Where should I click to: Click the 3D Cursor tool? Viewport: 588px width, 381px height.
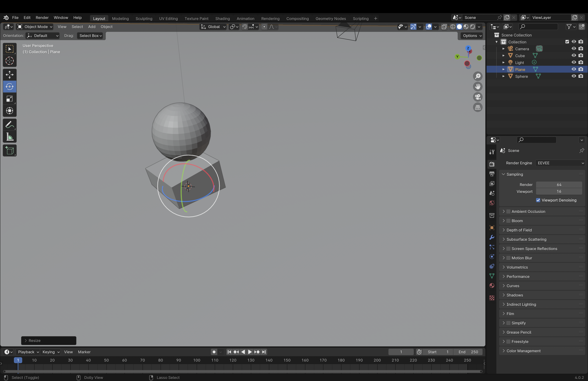coord(10,61)
